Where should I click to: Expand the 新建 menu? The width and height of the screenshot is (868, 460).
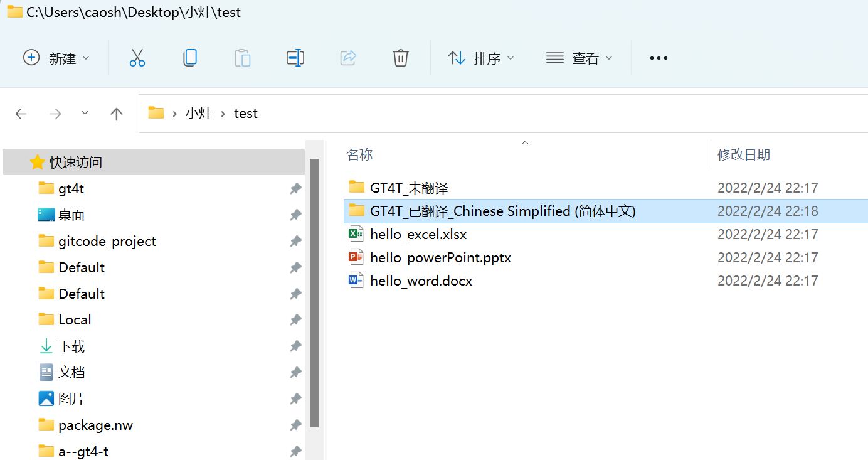pyautogui.click(x=56, y=58)
